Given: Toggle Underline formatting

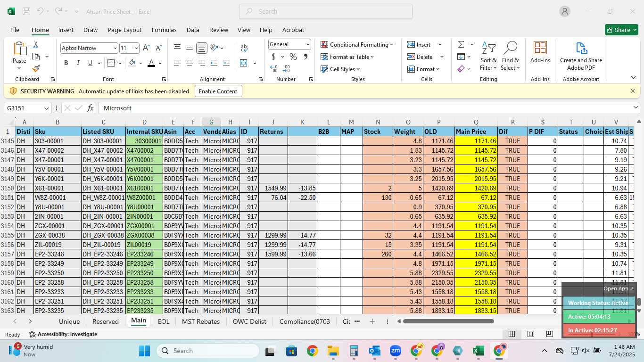Looking at the screenshot, I should click(x=90, y=63).
